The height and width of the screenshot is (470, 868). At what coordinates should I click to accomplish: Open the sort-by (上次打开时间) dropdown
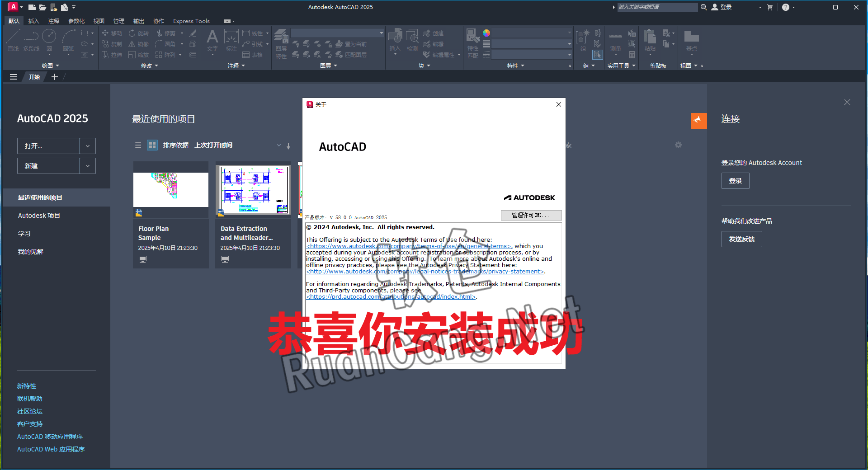point(238,146)
